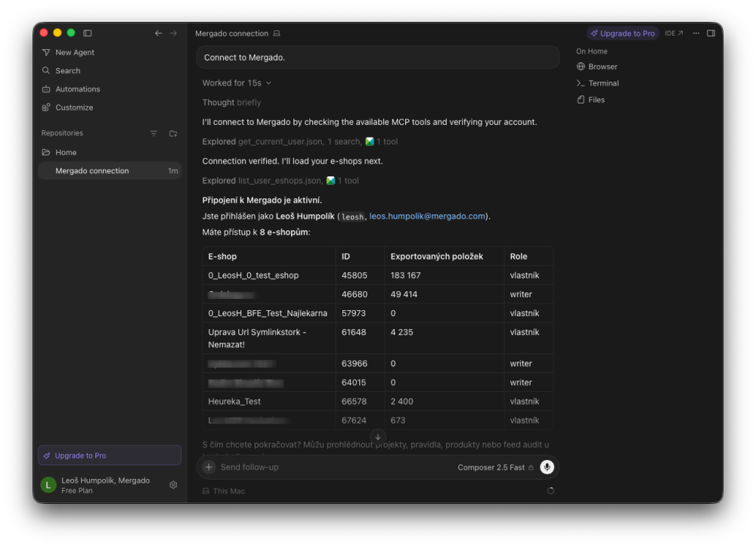This screenshot has width=756, height=547.
Task: Click the microphone voice input button
Action: [547, 467]
